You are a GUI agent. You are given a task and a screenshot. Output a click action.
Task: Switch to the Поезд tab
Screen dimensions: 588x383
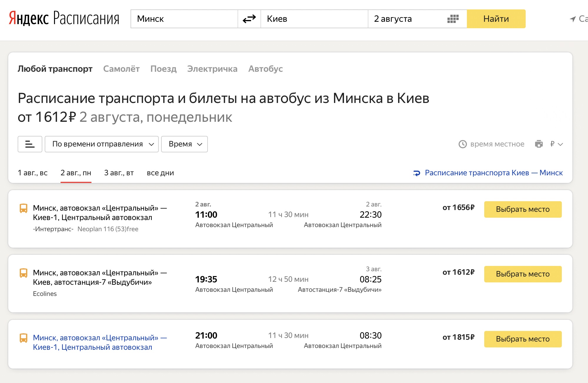[x=163, y=69]
